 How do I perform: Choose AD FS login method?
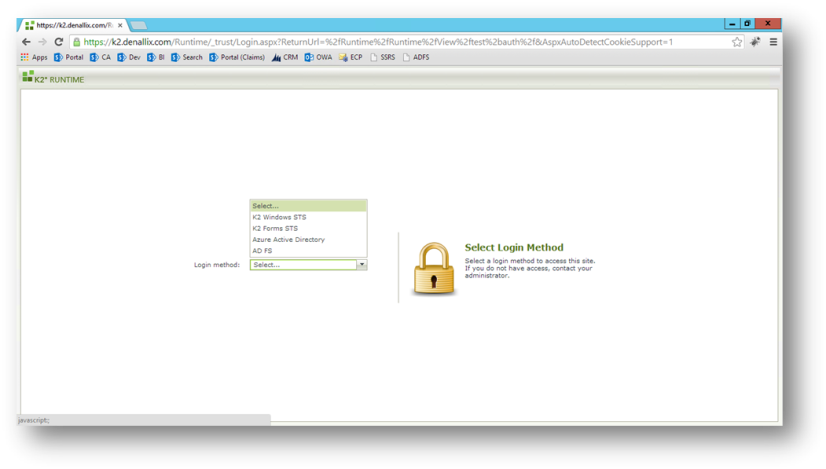point(308,251)
